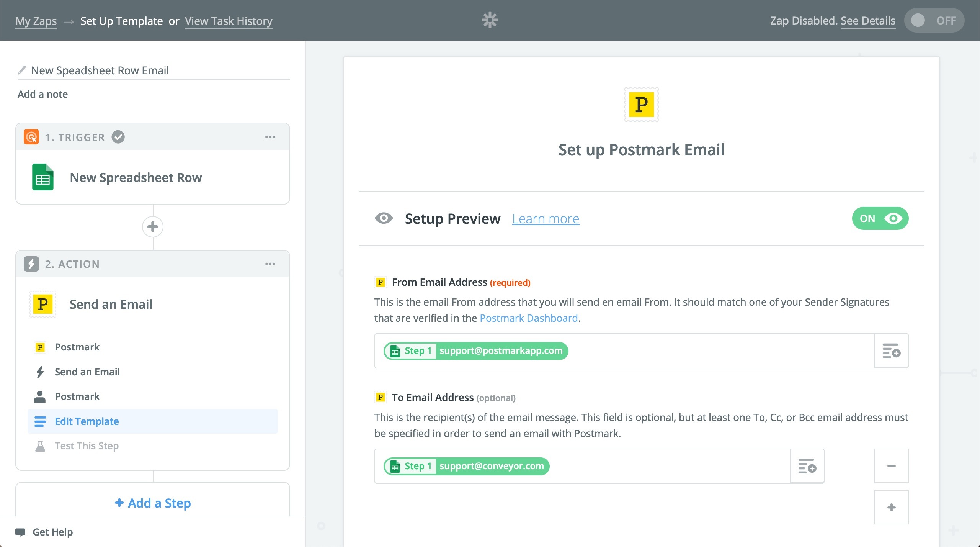Click the Postmark icon next to To Email Address
Image resolution: width=980 pixels, height=547 pixels.
click(380, 397)
